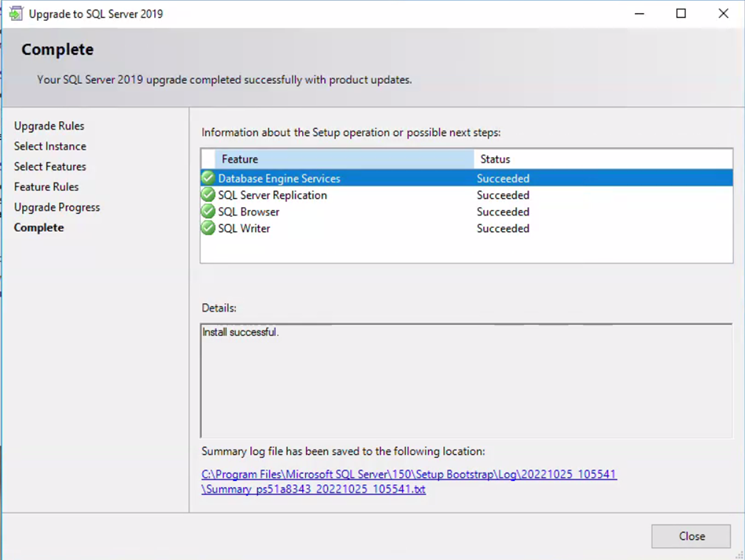Click the green check icon beside Database Engine Services
Screen dimensions: 745x560
pyautogui.click(x=208, y=178)
